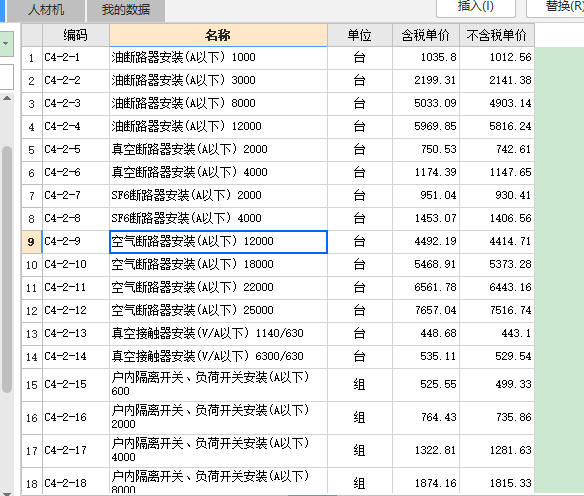584x496 pixels.
Task: Click 油断路器安装(A以下) 8000 name
Action: pos(218,104)
